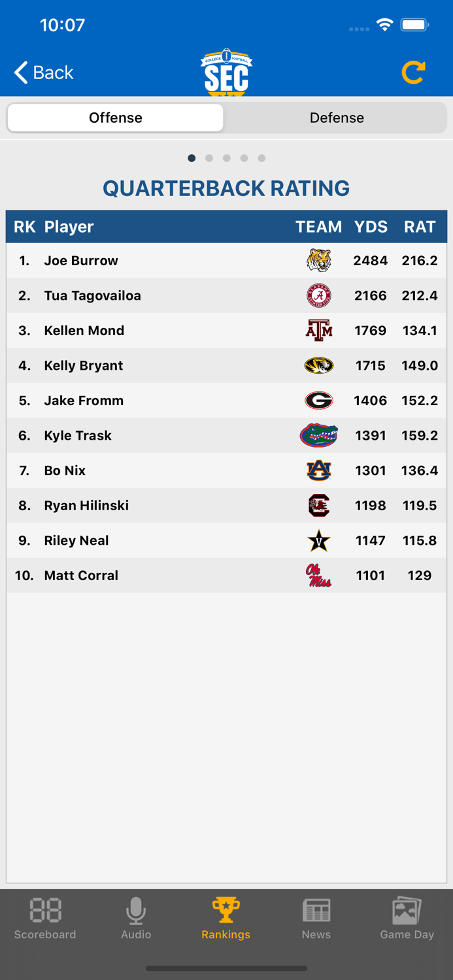Screen dimensions: 453x980
Task: Select the Offense segment
Action: [115, 118]
